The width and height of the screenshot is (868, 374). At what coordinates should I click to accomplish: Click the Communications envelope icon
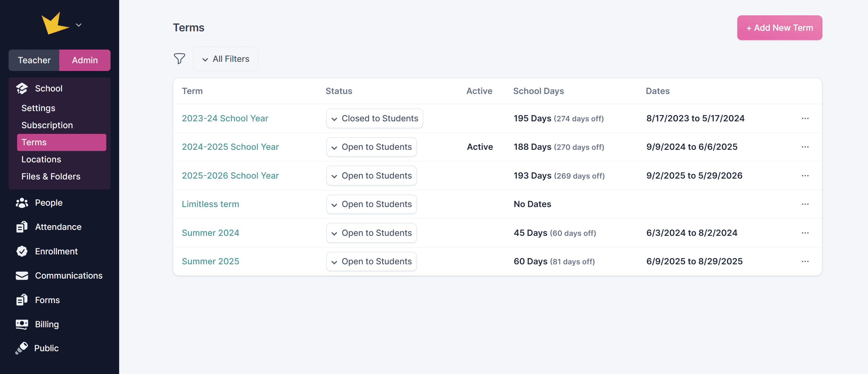[x=22, y=276]
